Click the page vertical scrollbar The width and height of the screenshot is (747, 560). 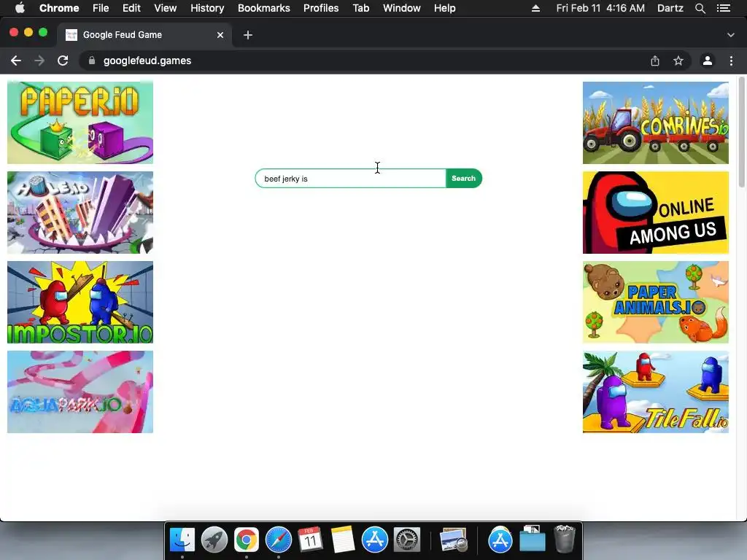pos(742,132)
